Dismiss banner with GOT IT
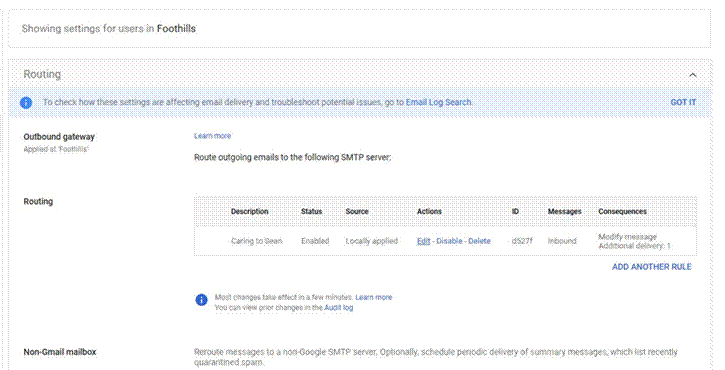The width and height of the screenshot is (725, 370). [683, 102]
